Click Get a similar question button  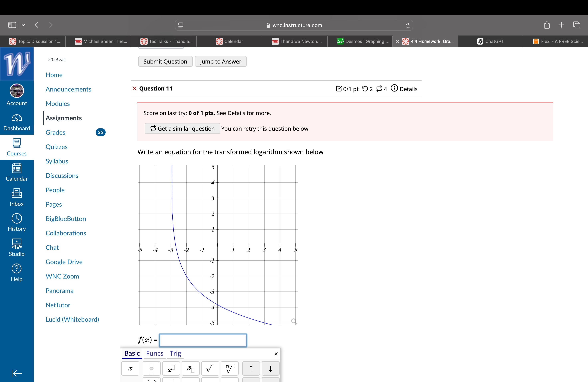(182, 129)
